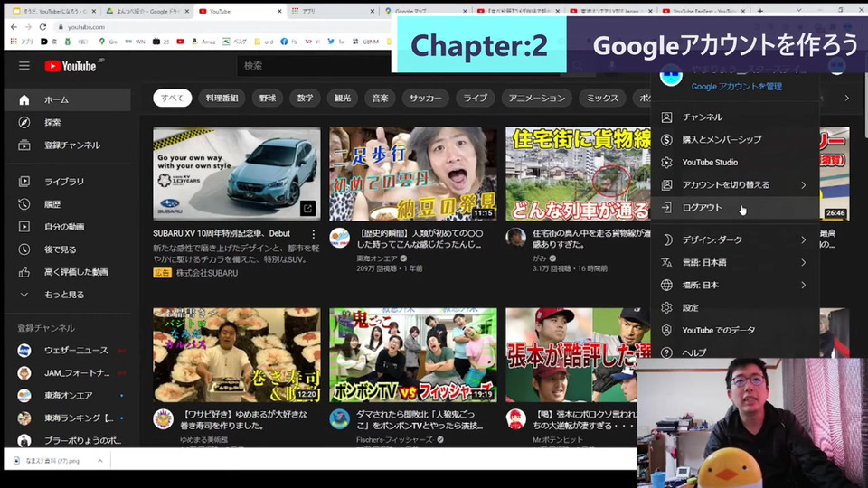868x488 pixels.
Task: Expand デザイン: ダーク theme submenu
Action: pyautogui.click(x=734, y=239)
